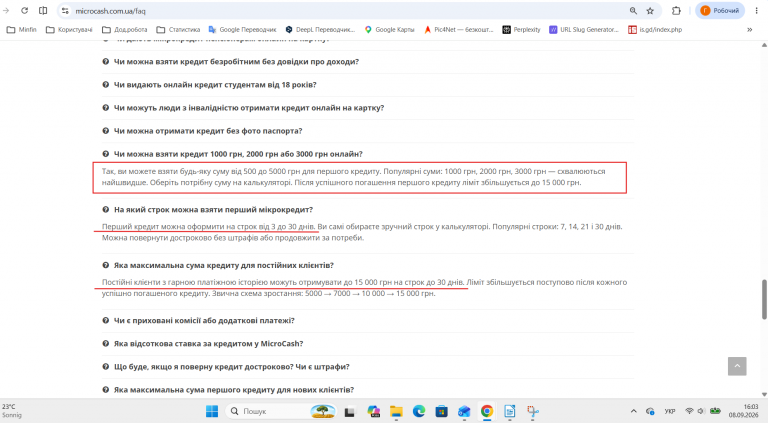Collapse question about кредит 1000 грн, 2000 грн

238,154
